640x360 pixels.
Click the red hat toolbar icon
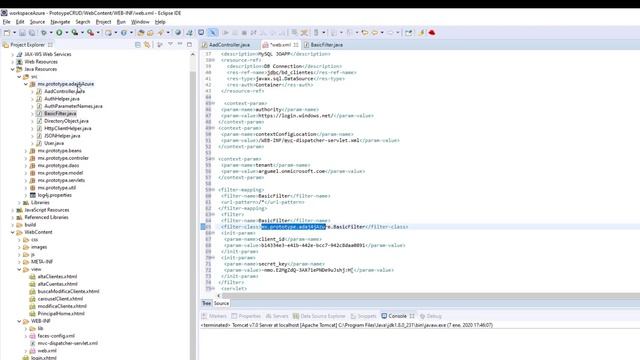point(431,33)
